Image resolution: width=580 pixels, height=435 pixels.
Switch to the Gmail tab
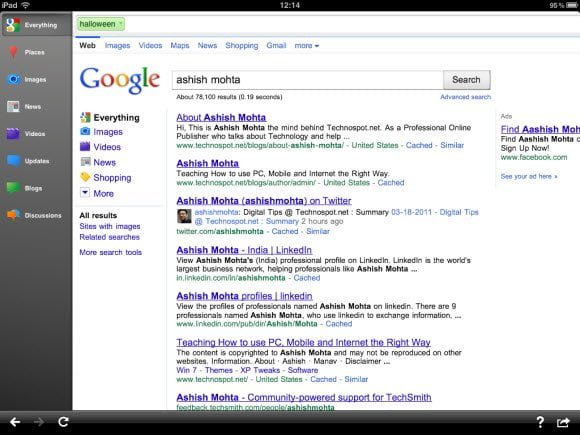coord(276,45)
